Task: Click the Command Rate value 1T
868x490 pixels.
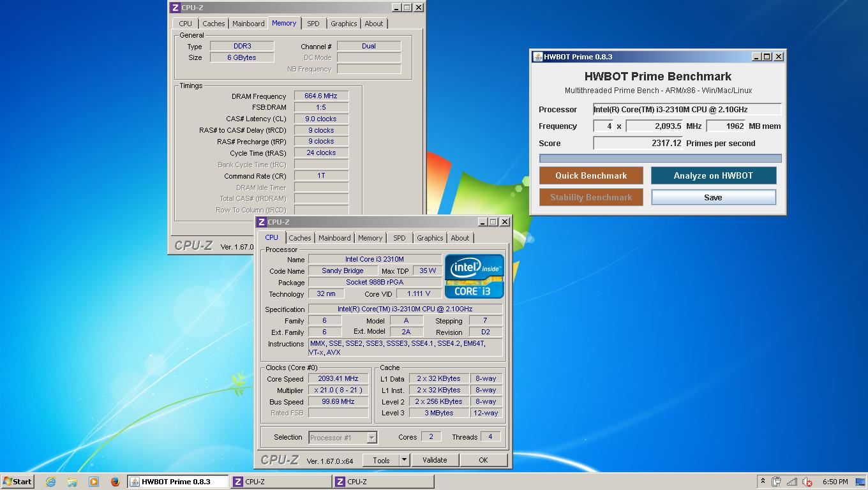Action: (321, 175)
